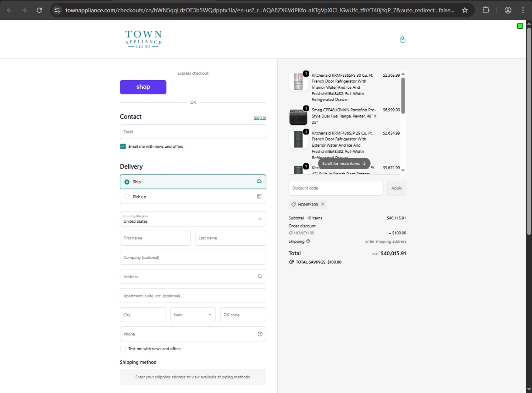Bookmark this page with the star icon
Viewport: 532px width, 393px height.
tap(465, 10)
